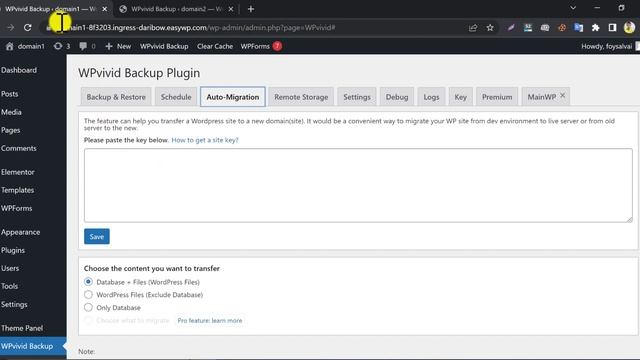Select Only Database option

(88, 307)
